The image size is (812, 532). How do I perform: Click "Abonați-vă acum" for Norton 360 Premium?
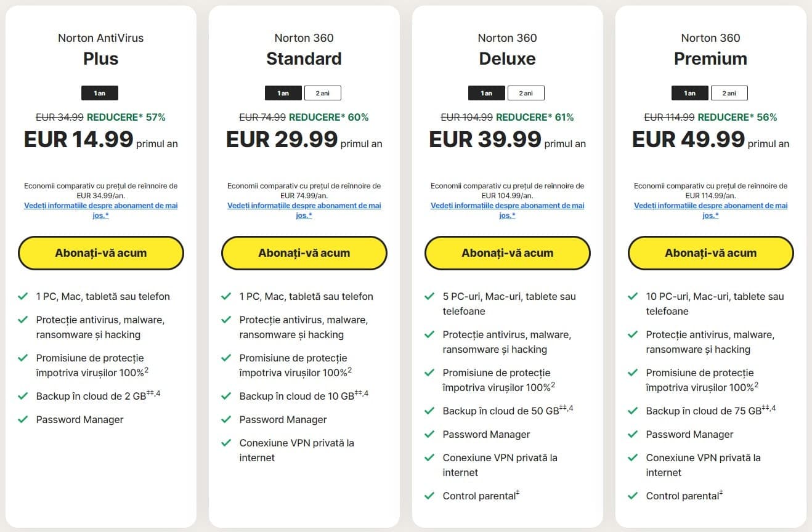[x=710, y=253]
